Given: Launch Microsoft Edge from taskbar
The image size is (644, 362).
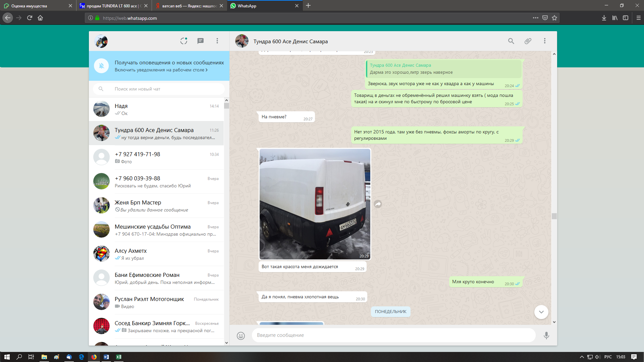Looking at the screenshot, I should 82,357.
